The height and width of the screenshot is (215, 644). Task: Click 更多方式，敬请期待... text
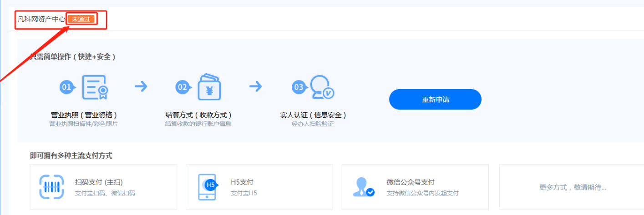point(573,187)
